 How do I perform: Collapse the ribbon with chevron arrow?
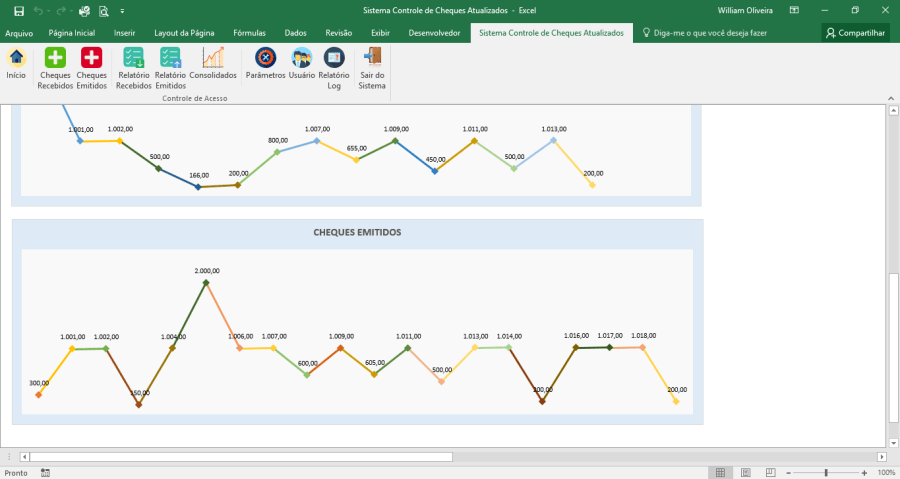891,99
